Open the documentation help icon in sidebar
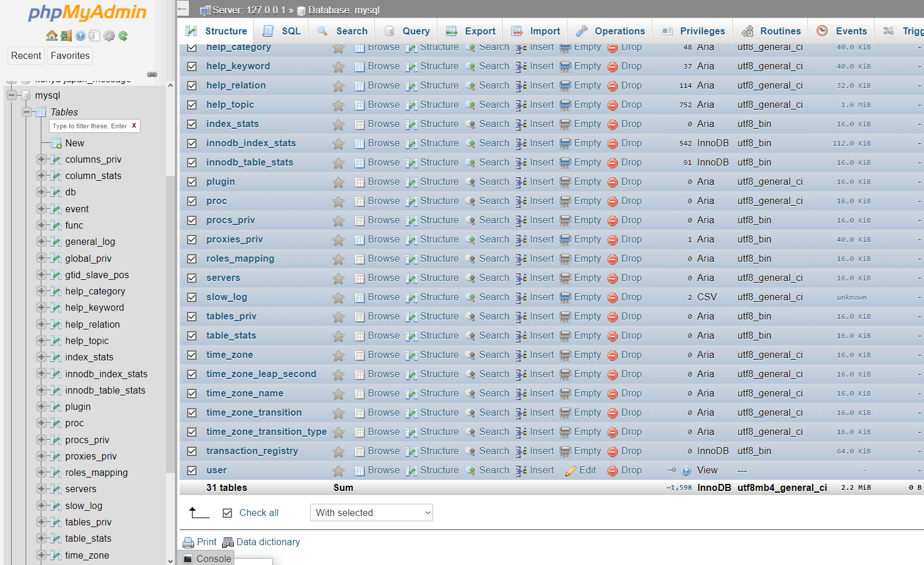The image size is (924, 565). tap(80, 36)
